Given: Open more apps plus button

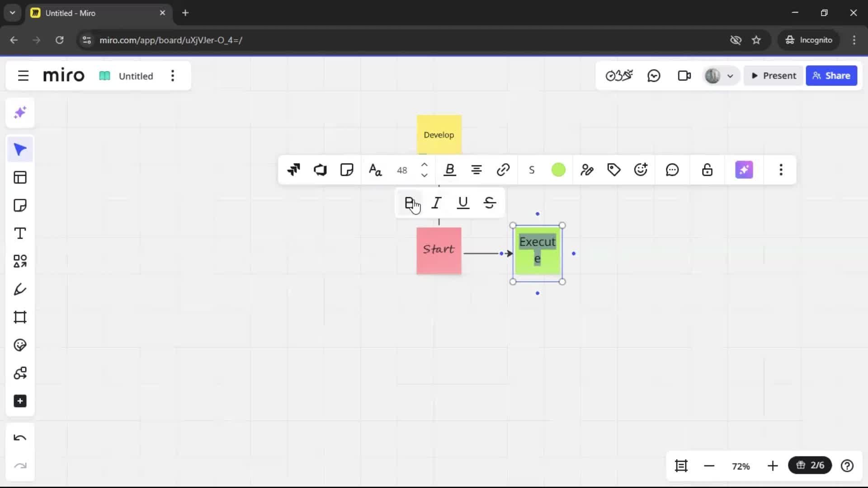Looking at the screenshot, I should pyautogui.click(x=20, y=401).
